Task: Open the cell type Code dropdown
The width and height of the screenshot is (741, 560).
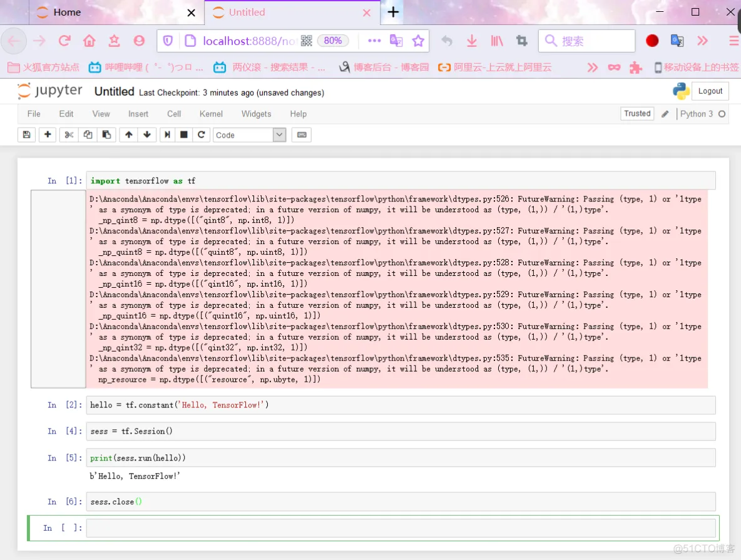Action: click(x=250, y=135)
